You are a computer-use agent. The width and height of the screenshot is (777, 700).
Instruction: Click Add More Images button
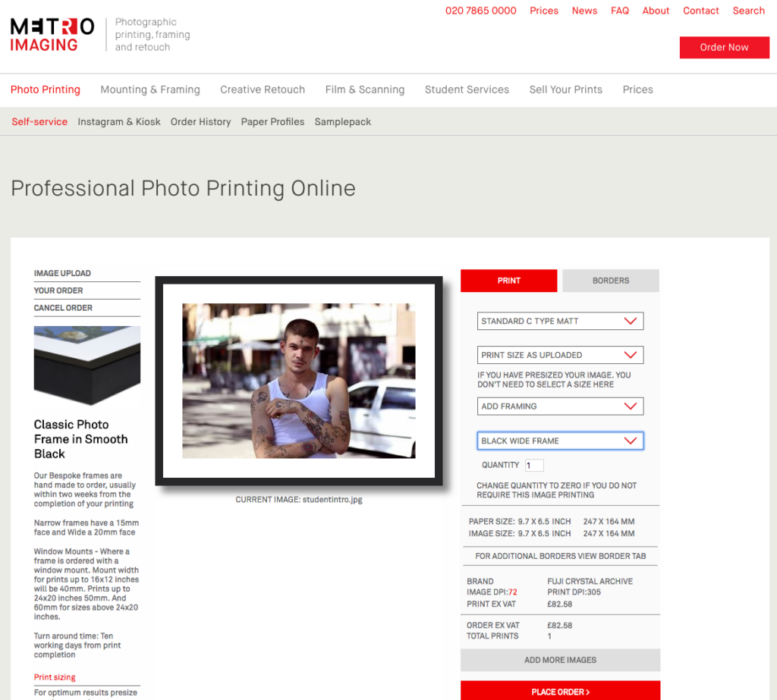560,660
